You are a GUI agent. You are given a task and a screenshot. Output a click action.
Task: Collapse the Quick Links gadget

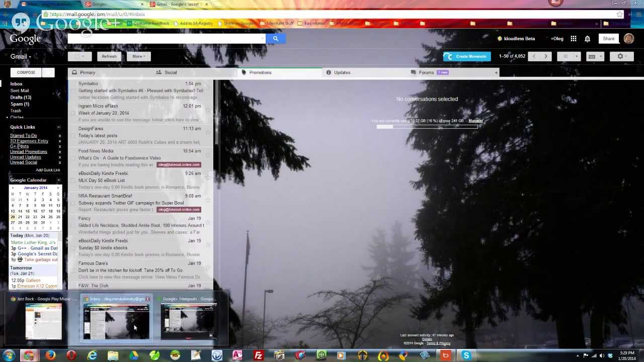coord(58,127)
